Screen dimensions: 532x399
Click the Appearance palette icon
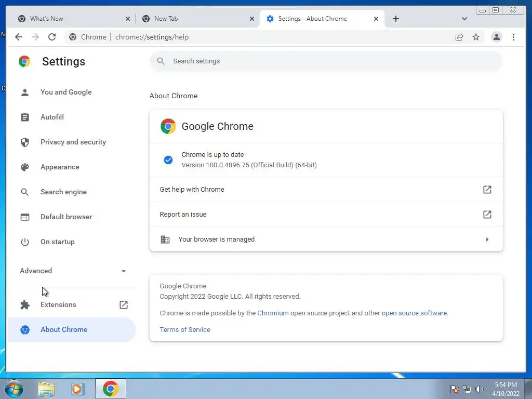click(25, 167)
